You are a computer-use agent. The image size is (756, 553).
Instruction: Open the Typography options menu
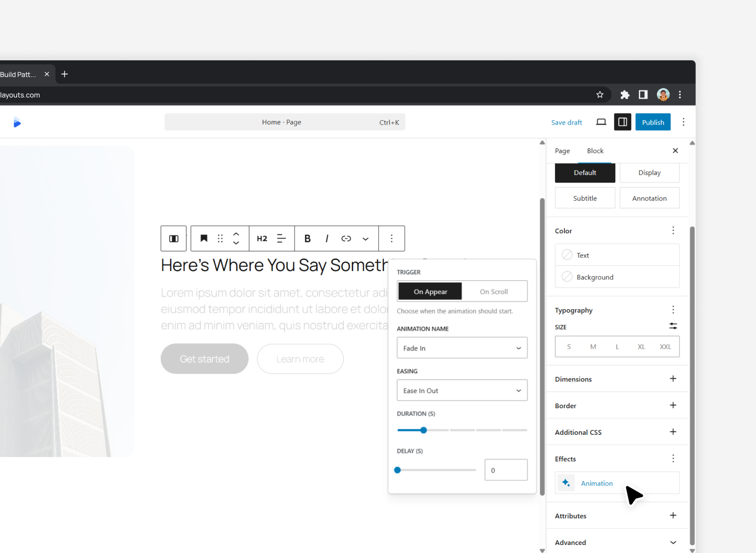pos(673,310)
